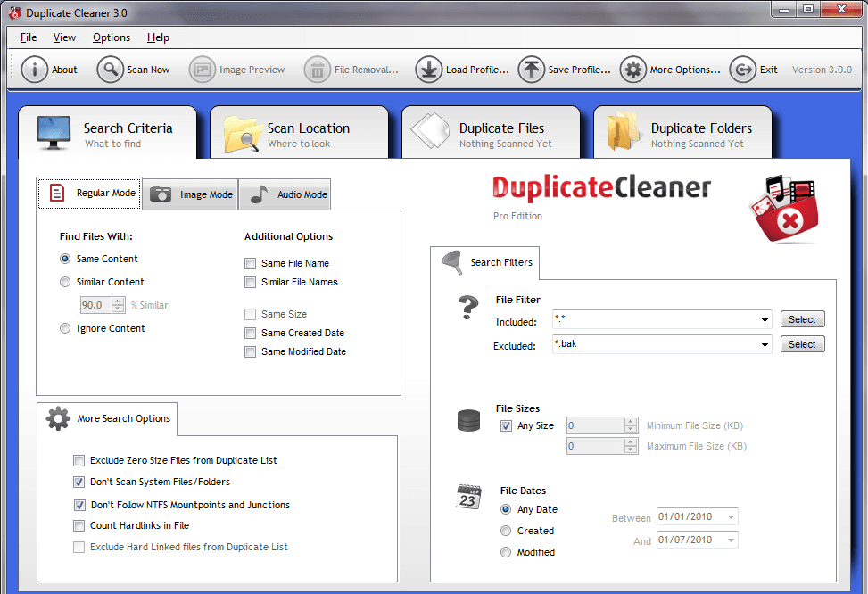Select the Any Date radio button
Image resolution: width=868 pixels, height=594 pixels.
506,509
